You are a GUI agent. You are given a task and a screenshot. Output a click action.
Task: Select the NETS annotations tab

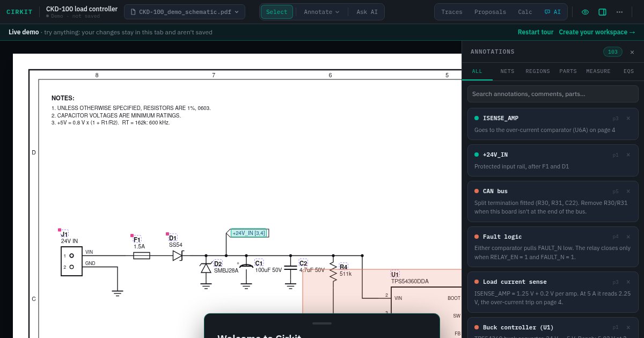[507, 71]
